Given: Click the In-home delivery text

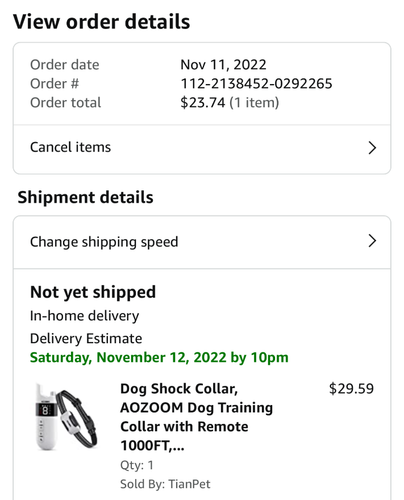Looking at the screenshot, I should tap(84, 316).
